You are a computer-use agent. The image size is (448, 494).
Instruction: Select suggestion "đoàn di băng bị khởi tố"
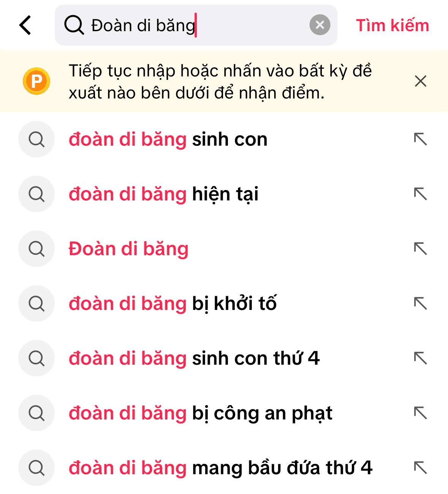[x=173, y=304]
